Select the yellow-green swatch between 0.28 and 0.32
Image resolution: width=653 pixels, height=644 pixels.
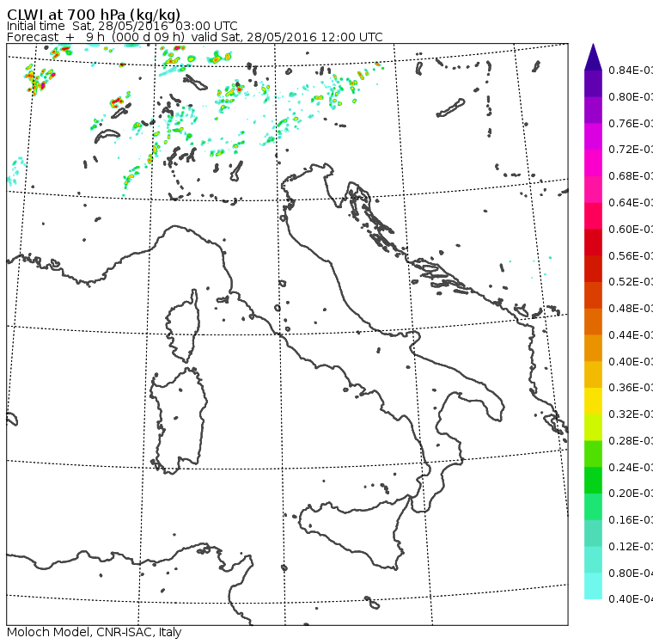pos(593,427)
